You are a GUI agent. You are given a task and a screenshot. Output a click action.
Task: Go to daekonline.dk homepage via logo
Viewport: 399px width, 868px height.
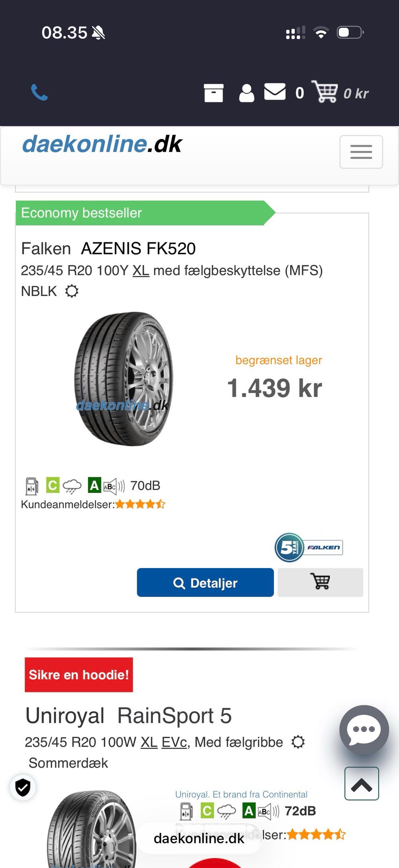(102, 144)
